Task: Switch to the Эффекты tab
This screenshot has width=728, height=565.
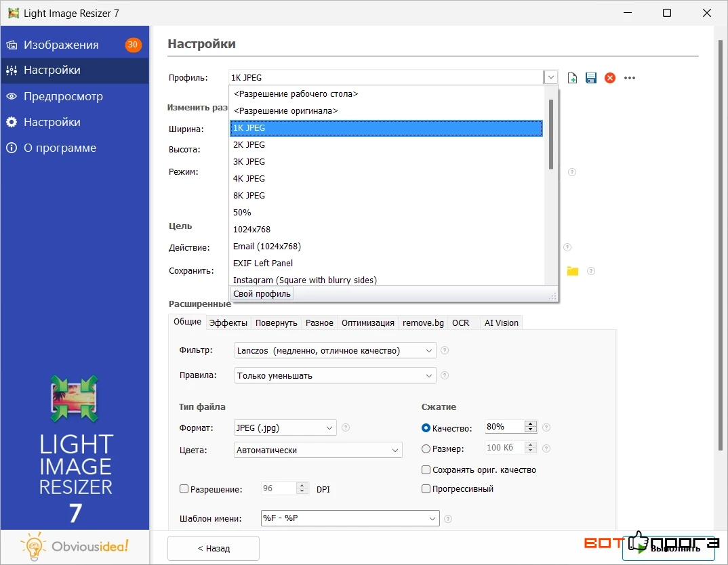Action: pyautogui.click(x=228, y=323)
